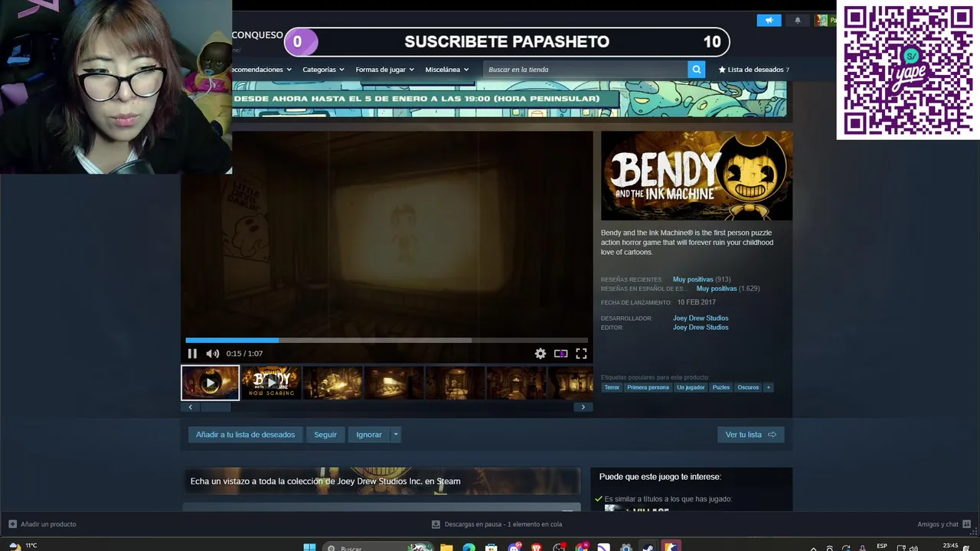Open the Oscuros tag
The width and height of the screenshot is (980, 551).
point(748,387)
